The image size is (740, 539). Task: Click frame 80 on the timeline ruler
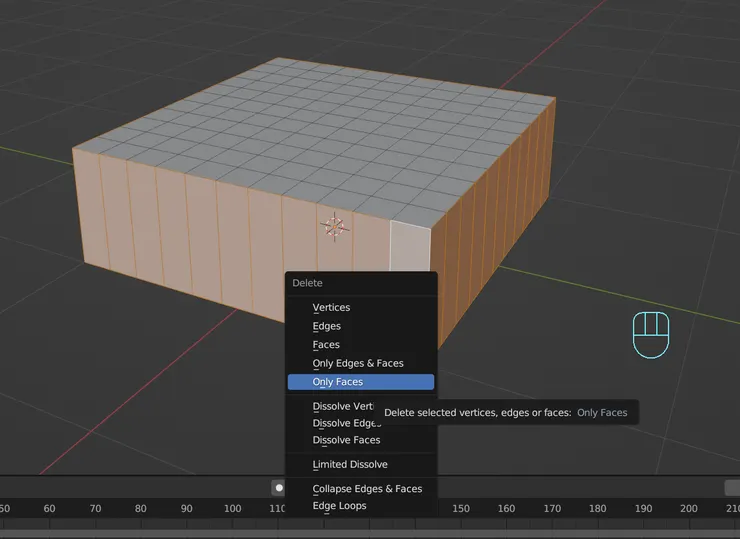pos(141,509)
